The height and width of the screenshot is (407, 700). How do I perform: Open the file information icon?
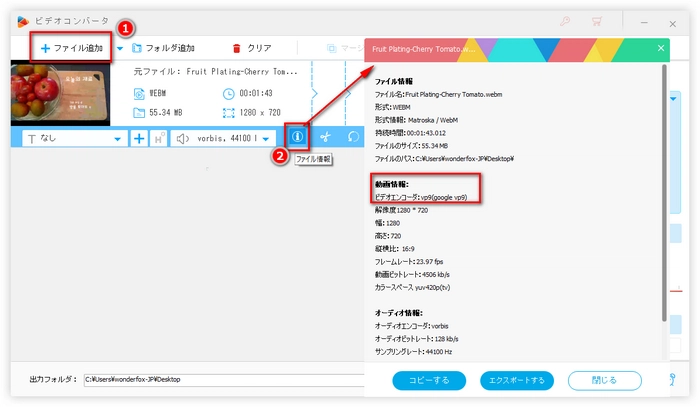click(297, 137)
